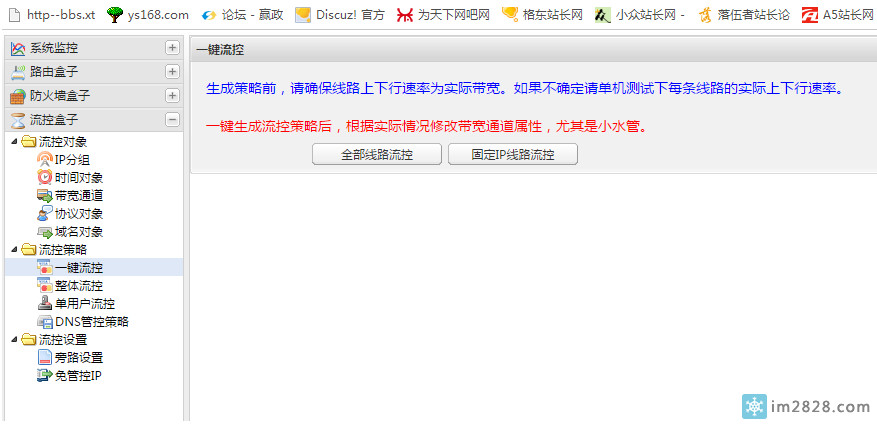877x424 pixels.
Task: Collapse the 流控对象 tree node arrow
Action: tap(14, 142)
